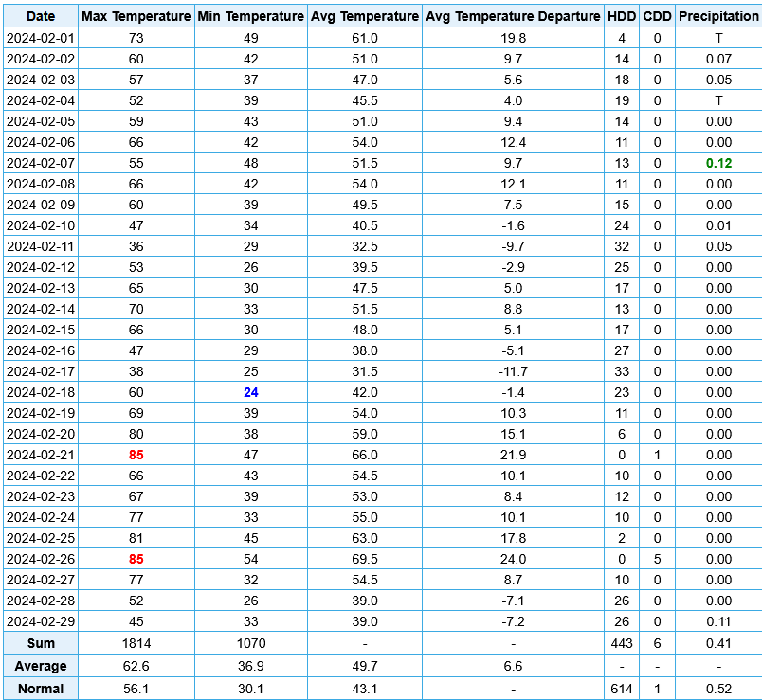Click the Date column header

[x=40, y=16]
